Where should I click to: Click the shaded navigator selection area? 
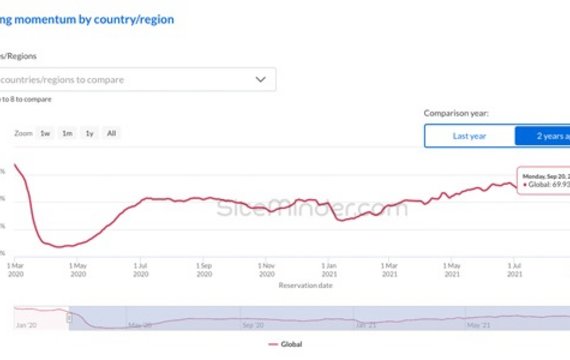320,318
